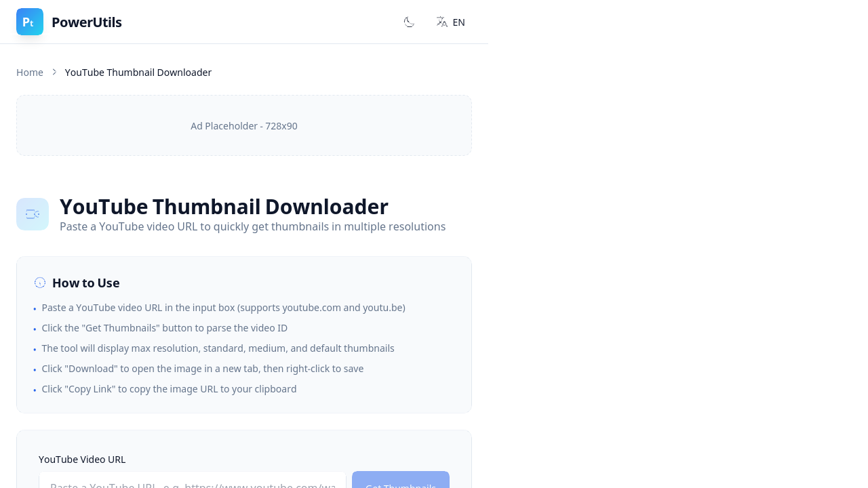
Task: Click the 'Paste a YouTube video URL in the input box' instruction
Action: 224,308
